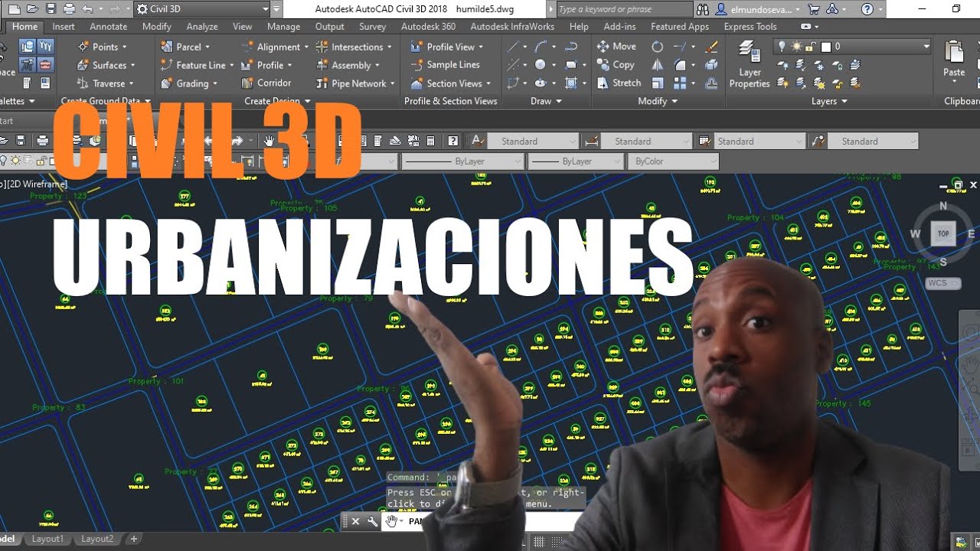Open a drawing file from the quick access toolbar
Image resolution: width=980 pixels, height=551 pixels.
point(32,9)
